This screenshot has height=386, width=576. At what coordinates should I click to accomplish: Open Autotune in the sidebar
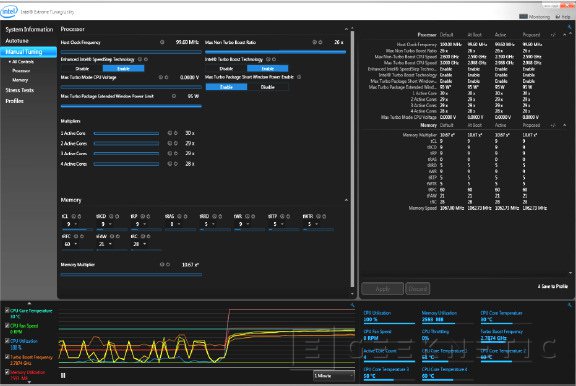(17, 41)
